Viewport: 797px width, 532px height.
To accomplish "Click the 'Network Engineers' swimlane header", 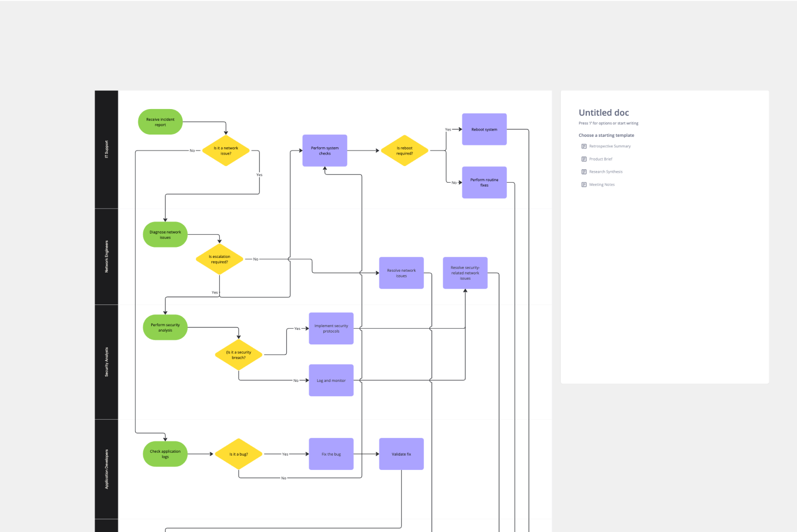I will coord(106,256).
